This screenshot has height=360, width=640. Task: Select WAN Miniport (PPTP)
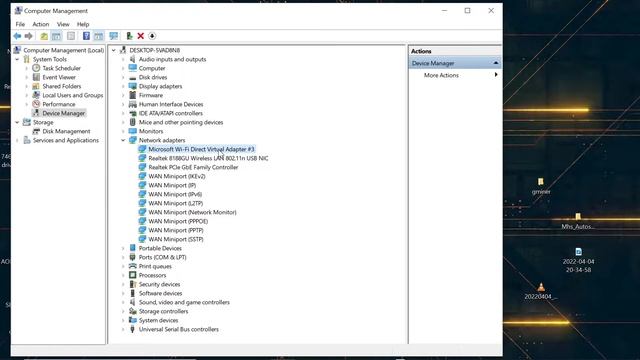(176, 230)
